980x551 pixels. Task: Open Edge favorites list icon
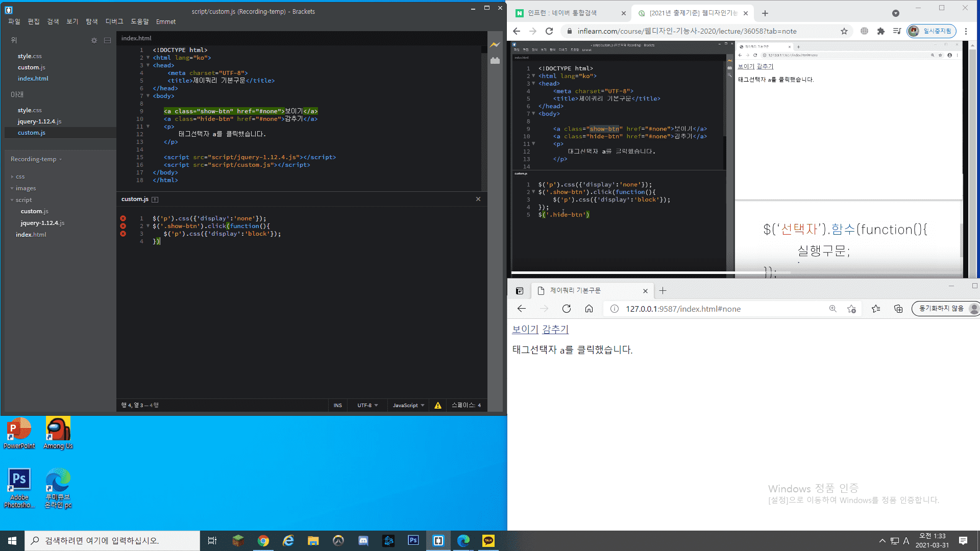pos(876,309)
